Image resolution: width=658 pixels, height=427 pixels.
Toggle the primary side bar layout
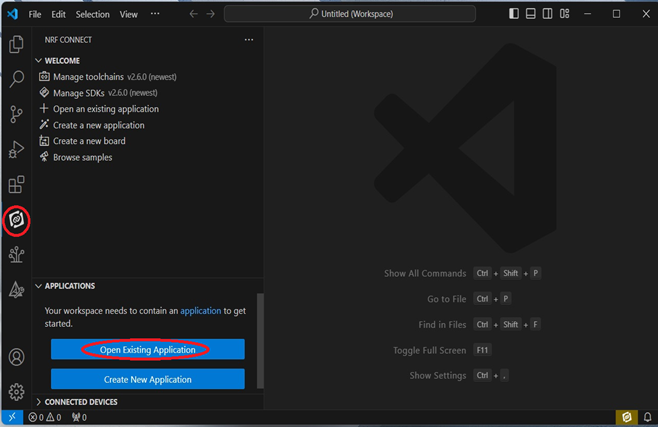[514, 14]
